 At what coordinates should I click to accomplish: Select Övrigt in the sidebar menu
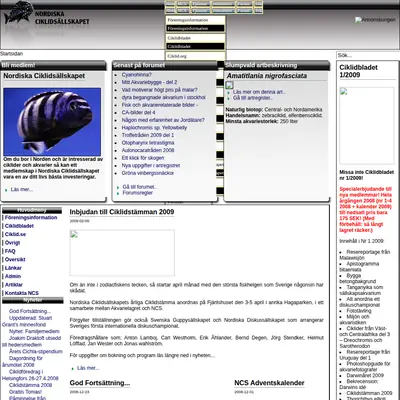click(12, 243)
